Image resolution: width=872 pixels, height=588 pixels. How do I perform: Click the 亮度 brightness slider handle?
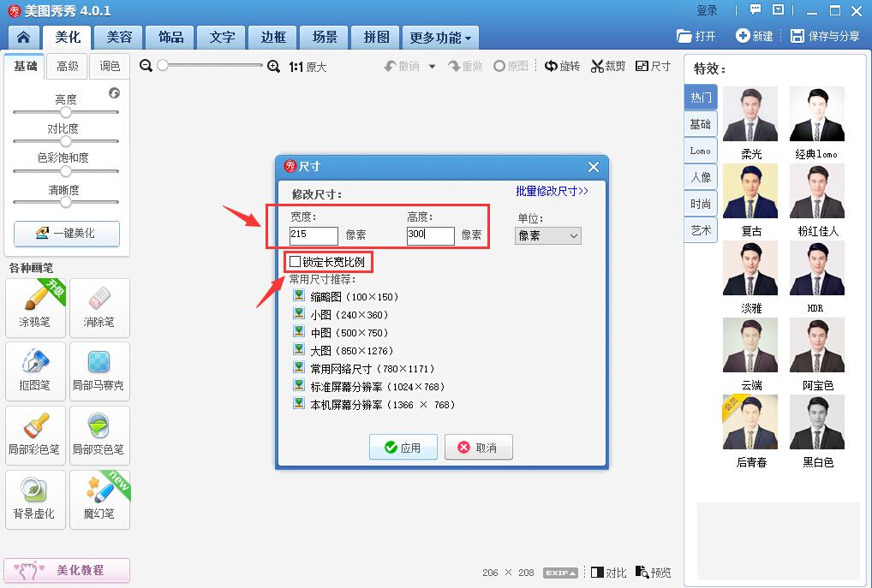(65, 112)
